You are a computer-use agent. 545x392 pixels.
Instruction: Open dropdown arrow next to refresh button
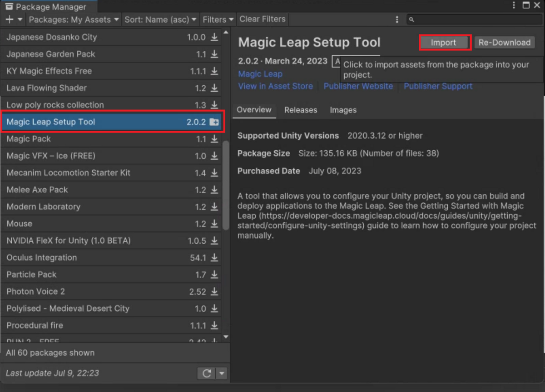pyautogui.click(x=222, y=373)
